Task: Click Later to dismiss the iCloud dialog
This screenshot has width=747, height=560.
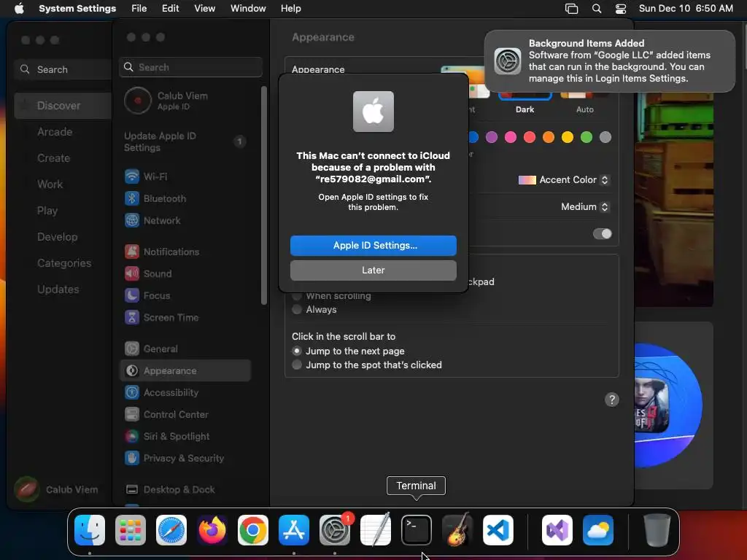Action: pyautogui.click(x=373, y=271)
